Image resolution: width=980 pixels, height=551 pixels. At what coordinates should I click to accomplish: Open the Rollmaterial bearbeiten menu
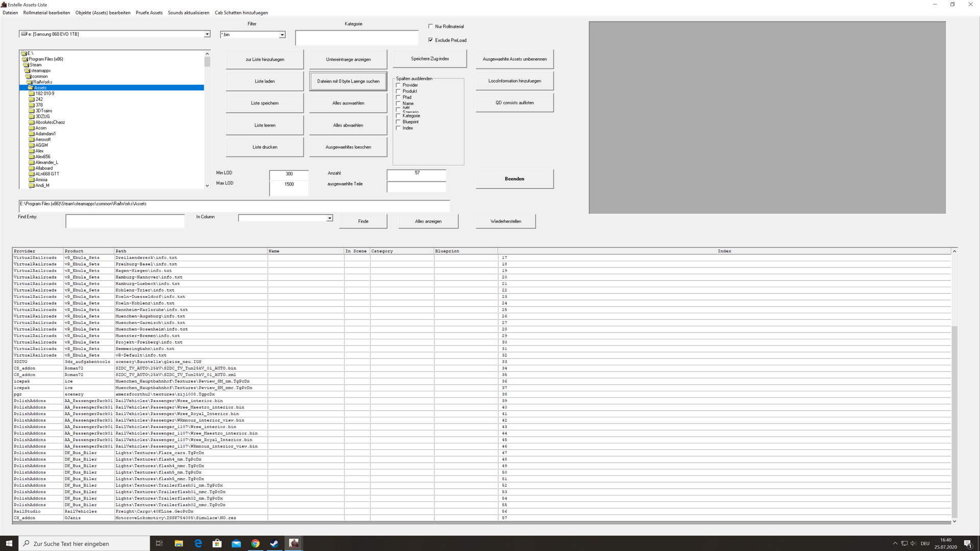46,13
